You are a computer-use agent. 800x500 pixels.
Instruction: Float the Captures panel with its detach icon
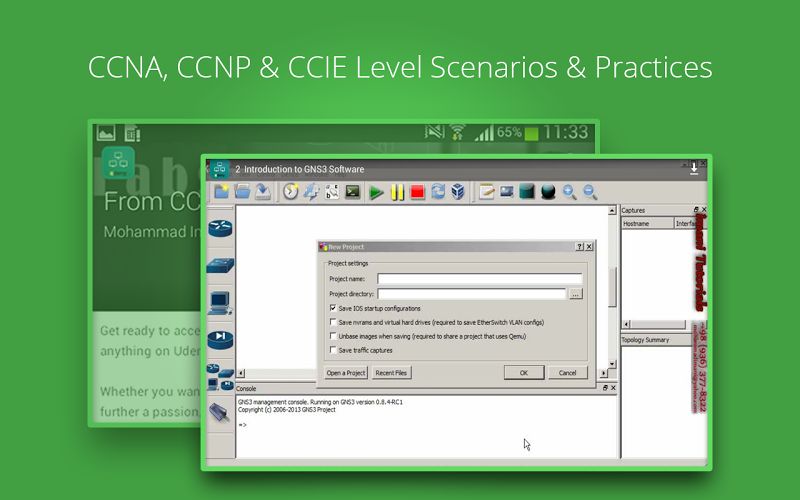click(696, 210)
